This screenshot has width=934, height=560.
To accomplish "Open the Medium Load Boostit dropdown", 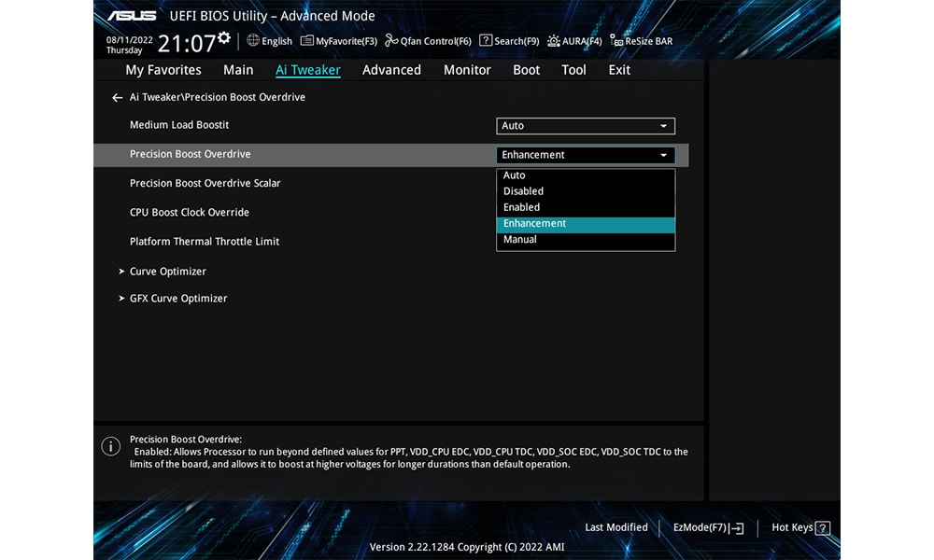I will pyautogui.click(x=586, y=126).
